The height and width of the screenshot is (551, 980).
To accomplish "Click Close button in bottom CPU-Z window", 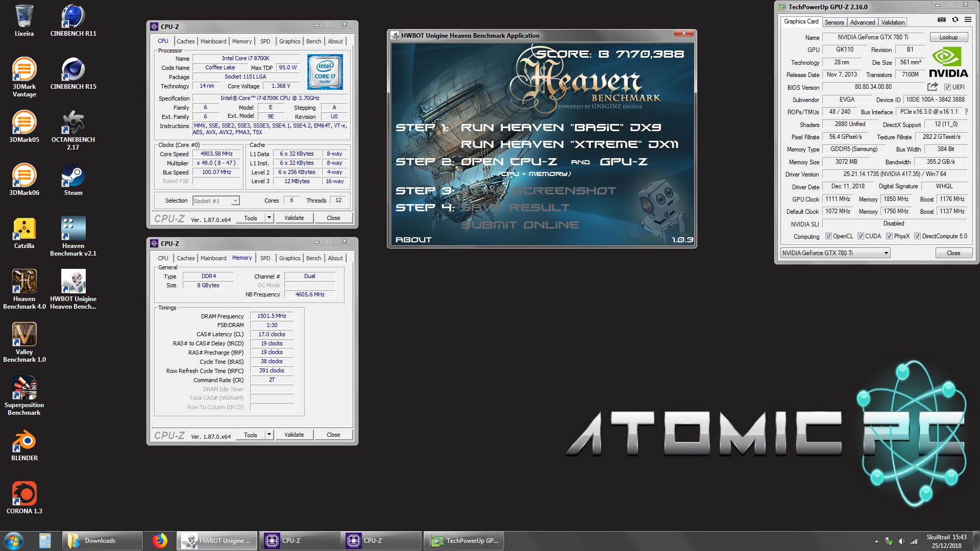I will pos(333,435).
